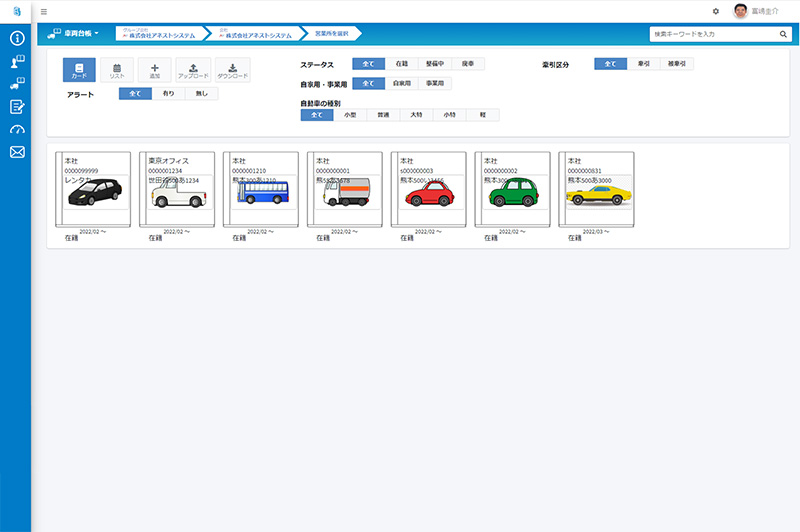Open settings with the gear icon
The image size is (800, 532).
[715, 11]
